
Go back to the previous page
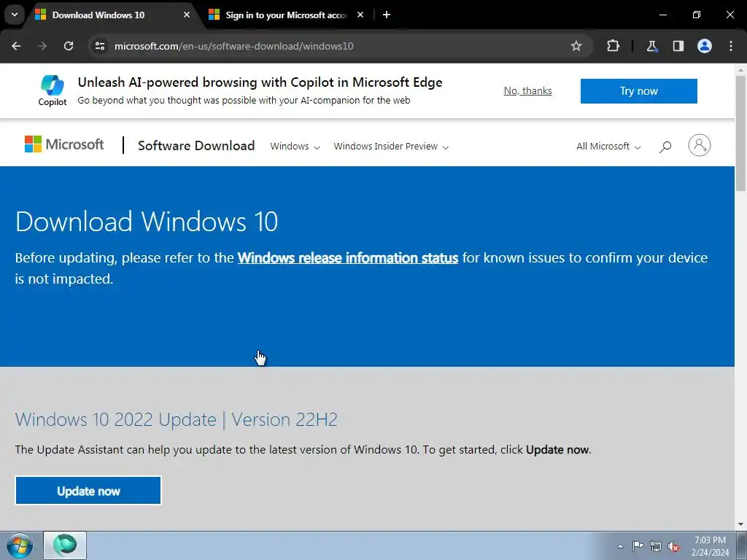point(16,46)
